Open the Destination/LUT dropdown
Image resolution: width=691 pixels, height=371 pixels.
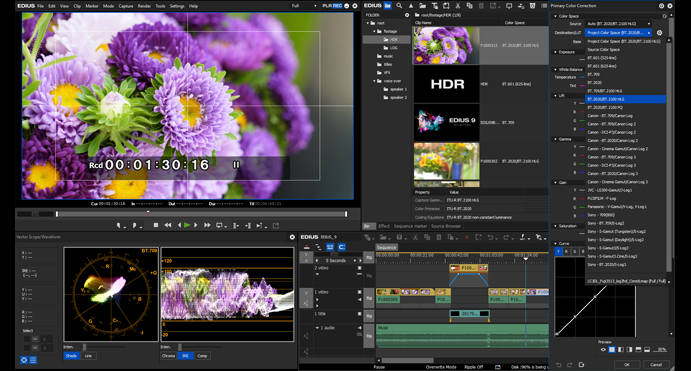(618, 33)
